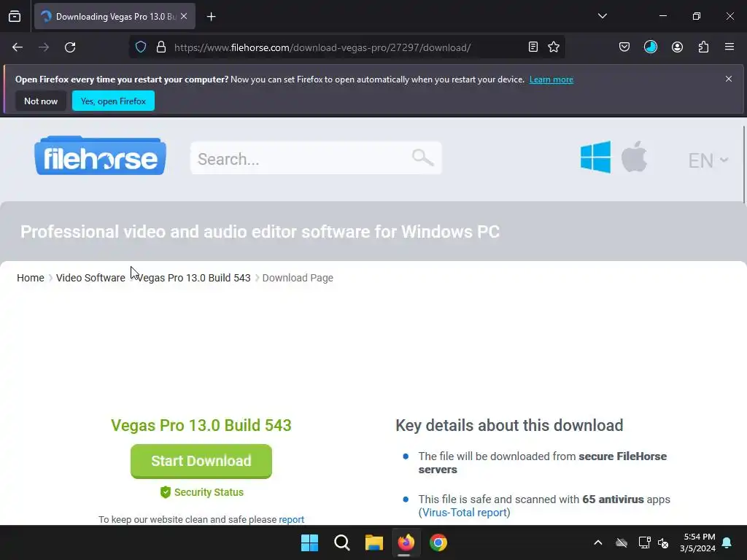Open the Firefox account icon

(677, 47)
